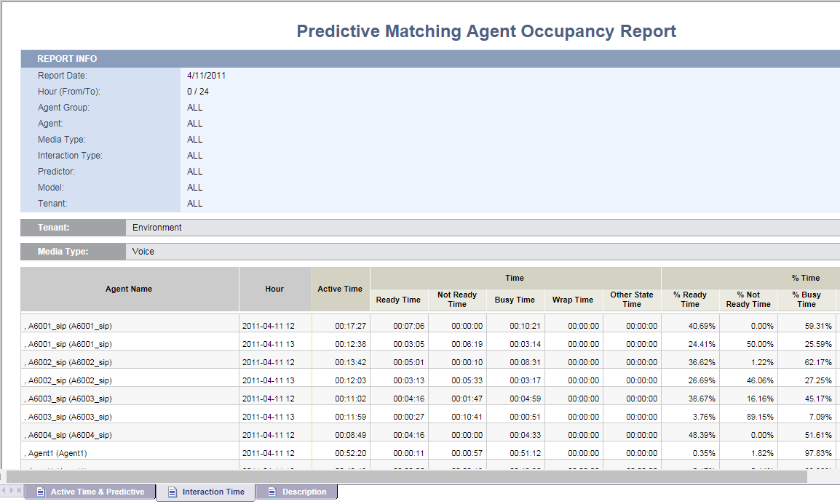
Task: Switch to the Interaction Time tab
Action: coord(213,492)
